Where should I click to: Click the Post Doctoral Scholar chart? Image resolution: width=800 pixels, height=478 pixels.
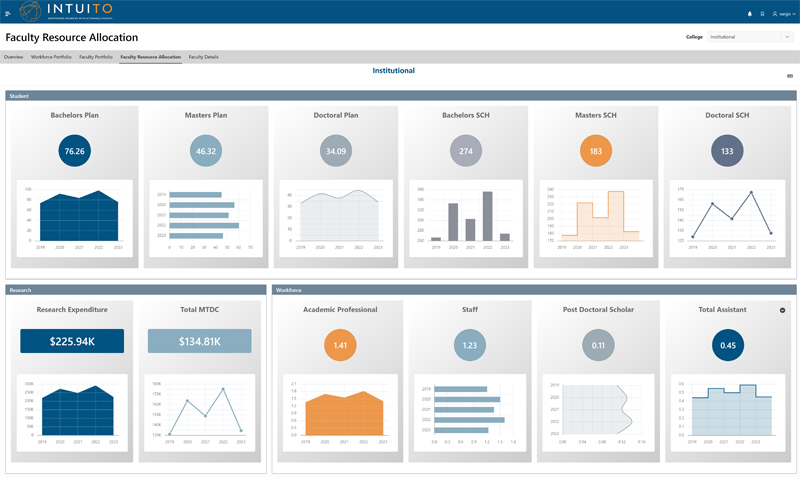click(x=598, y=413)
